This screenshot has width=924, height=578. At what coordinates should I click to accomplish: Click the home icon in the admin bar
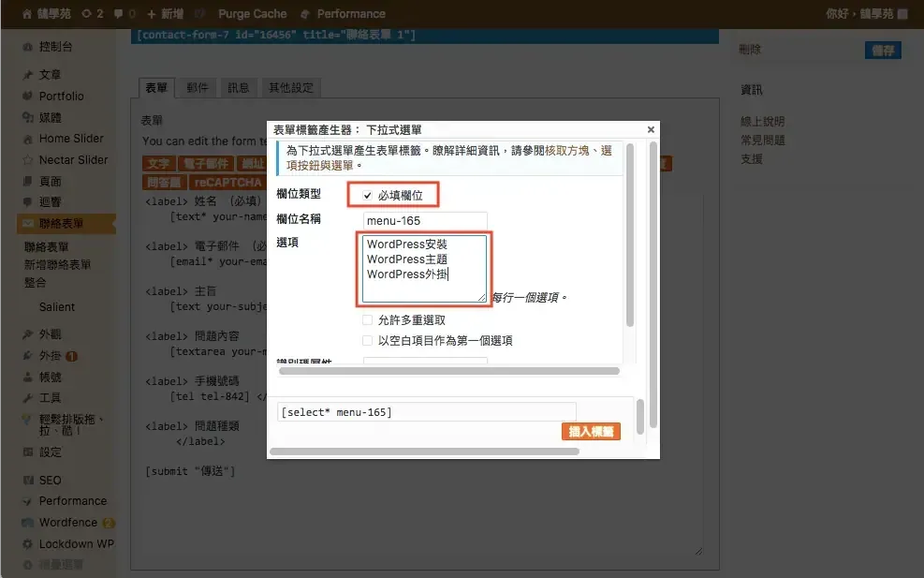[x=27, y=13]
